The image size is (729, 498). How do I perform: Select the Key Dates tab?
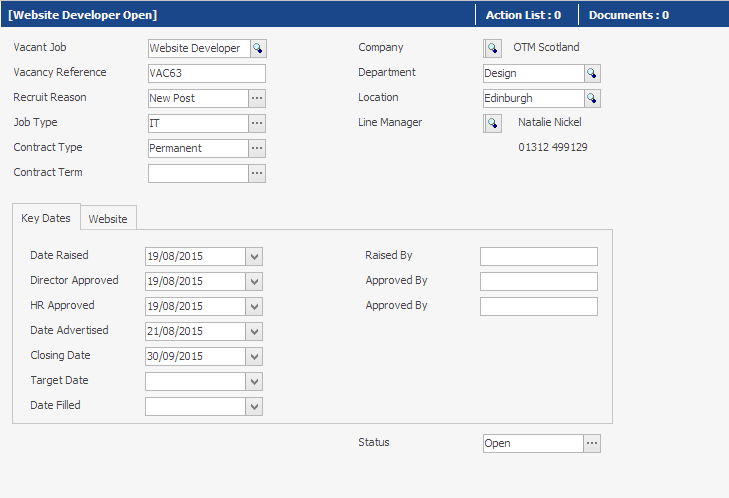coord(46,217)
